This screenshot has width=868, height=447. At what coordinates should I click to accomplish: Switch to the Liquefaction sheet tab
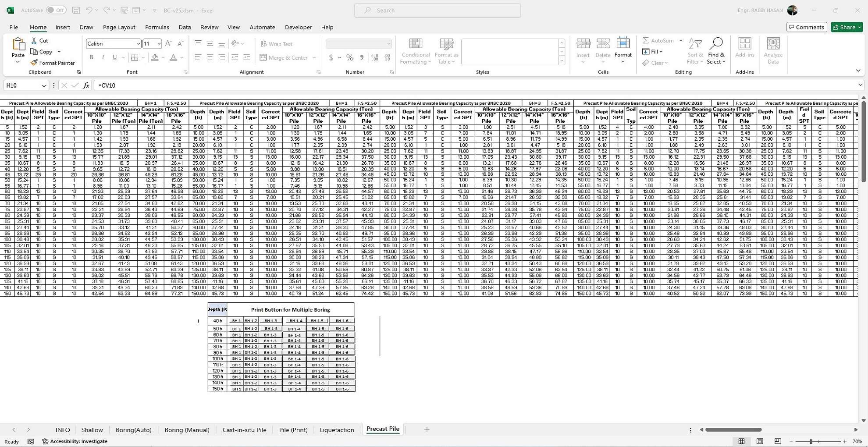coord(337,430)
